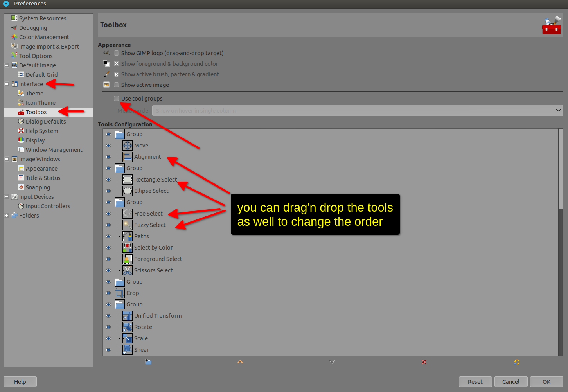
Task: Click the Unified Transform tool icon
Action: (x=128, y=316)
